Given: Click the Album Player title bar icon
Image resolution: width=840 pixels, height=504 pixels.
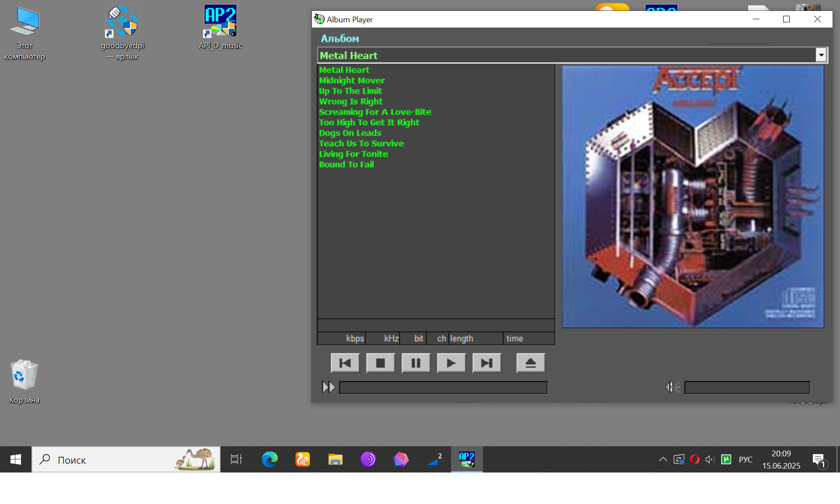Looking at the screenshot, I should [319, 19].
